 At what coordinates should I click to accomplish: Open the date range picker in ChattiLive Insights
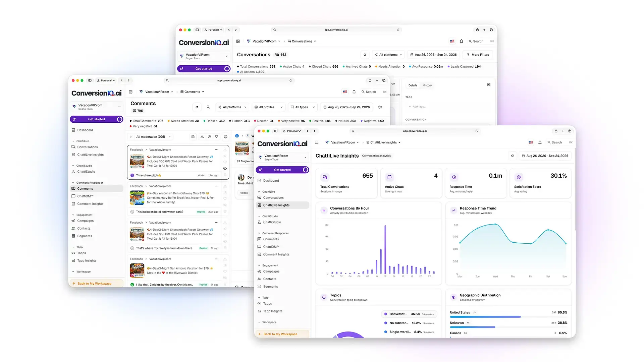click(x=545, y=156)
